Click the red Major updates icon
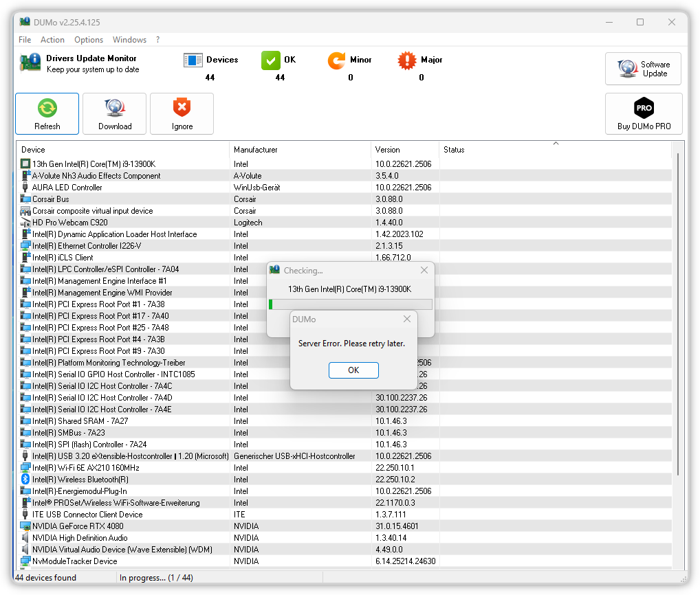The image size is (700, 595). tap(407, 60)
